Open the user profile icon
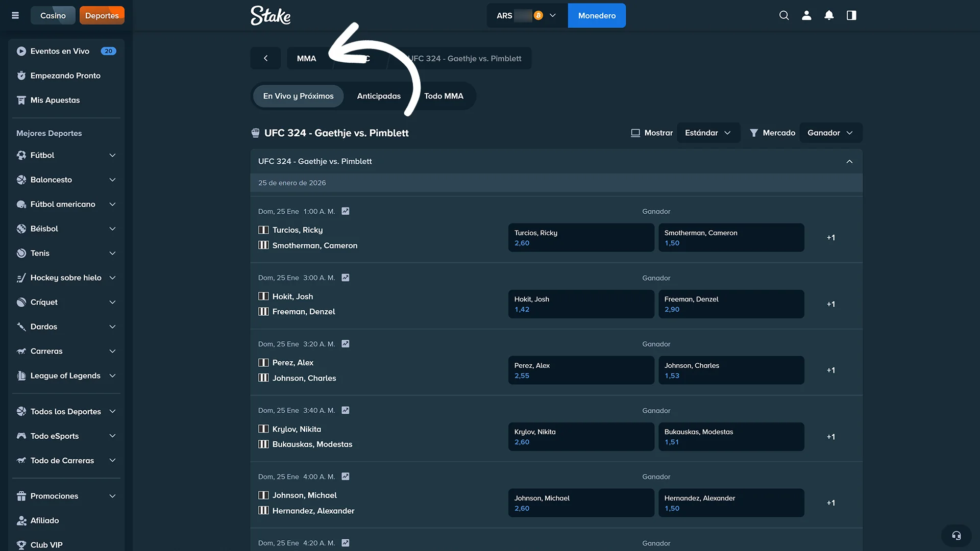This screenshot has width=980, height=551. (806, 15)
